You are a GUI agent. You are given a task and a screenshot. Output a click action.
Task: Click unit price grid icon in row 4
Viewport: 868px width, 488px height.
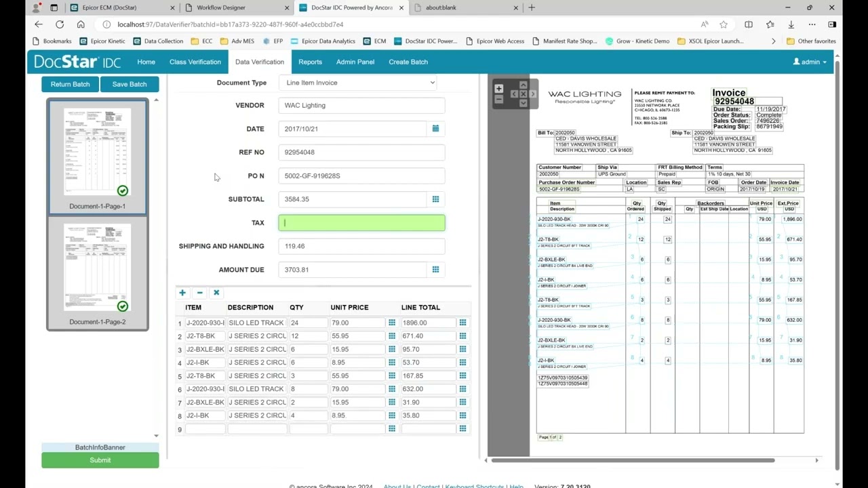pos(391,363)
